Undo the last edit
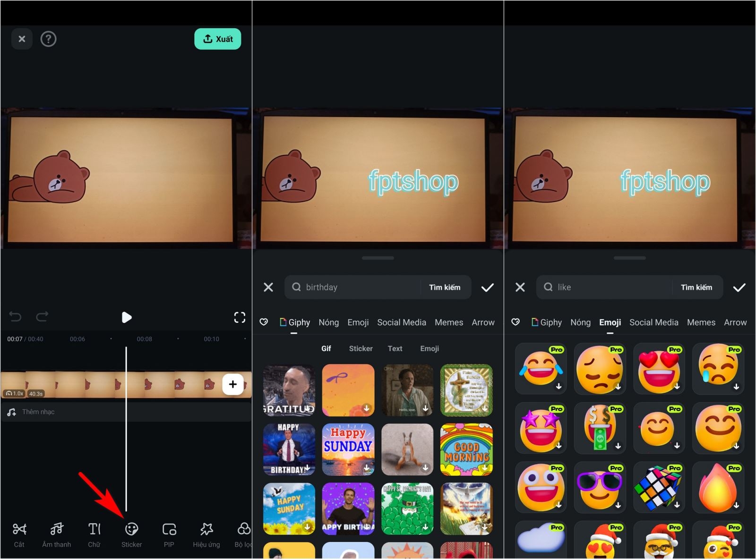The width and height of the screenshot is (756, 559). tap(15, 316)
